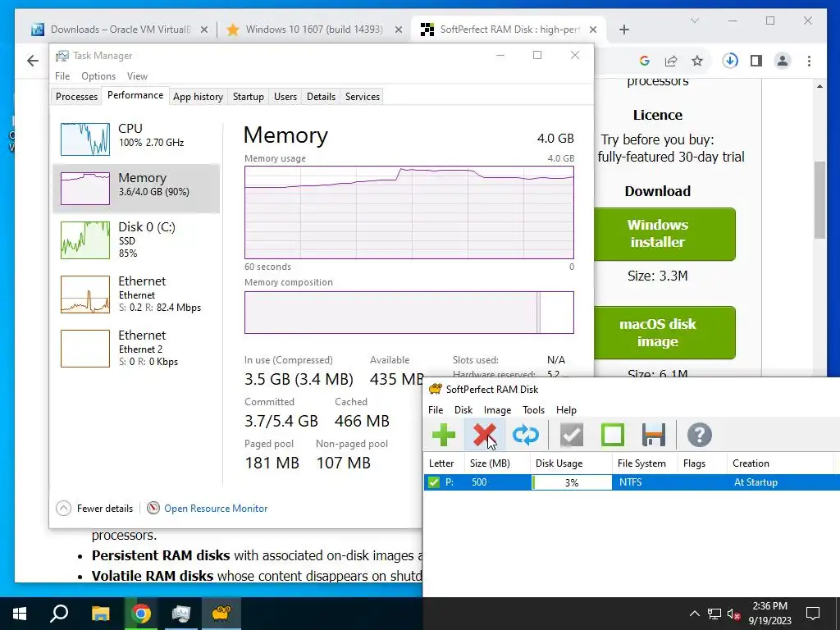840x630 pixels.
Task: Open the notification center icon
Action: [x=813, y=614]
